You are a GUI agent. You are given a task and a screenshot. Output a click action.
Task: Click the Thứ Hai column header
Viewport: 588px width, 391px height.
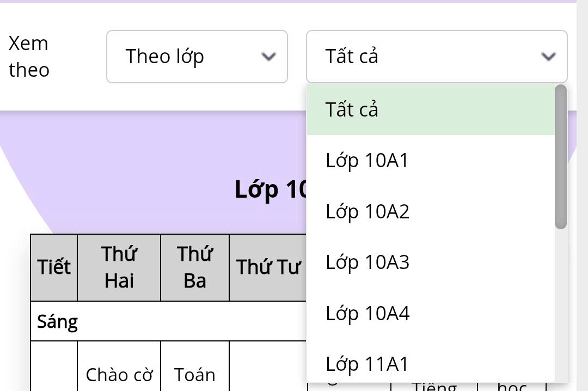(119, 267)
